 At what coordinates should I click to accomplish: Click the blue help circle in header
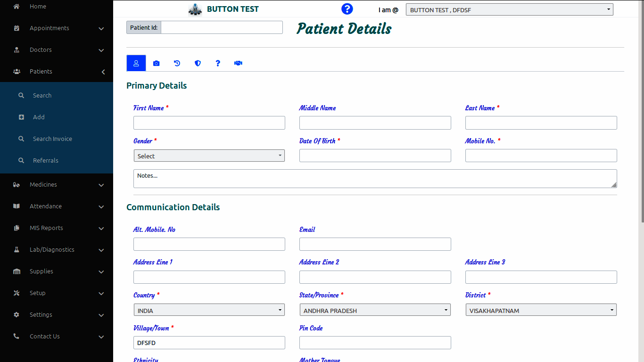pyautogui.click(x=347, y=9)
